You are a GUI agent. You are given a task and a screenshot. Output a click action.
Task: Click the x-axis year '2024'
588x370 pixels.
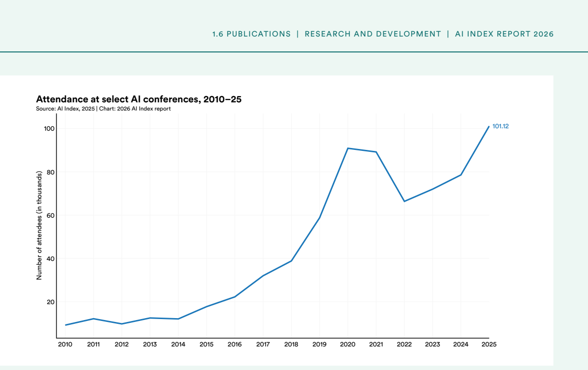point(461,345)
